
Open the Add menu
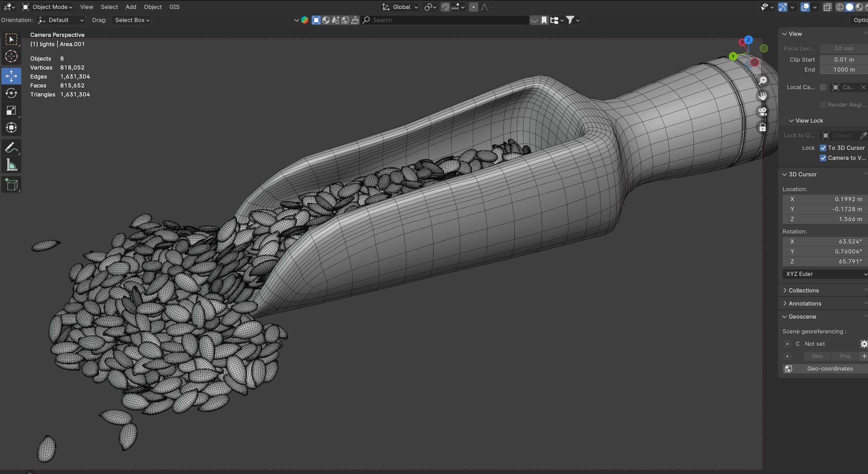(131, 7)
